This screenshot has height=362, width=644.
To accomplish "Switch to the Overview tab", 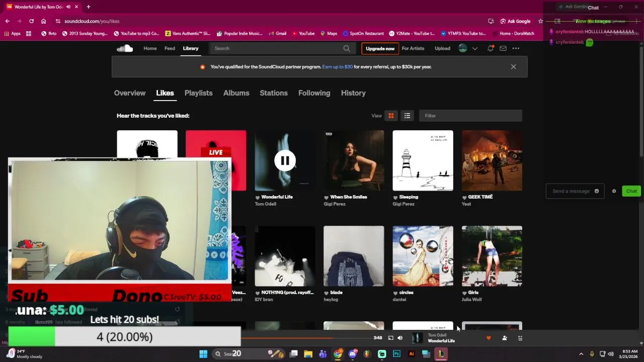I will pyautogui.click(x=130, y=93).
